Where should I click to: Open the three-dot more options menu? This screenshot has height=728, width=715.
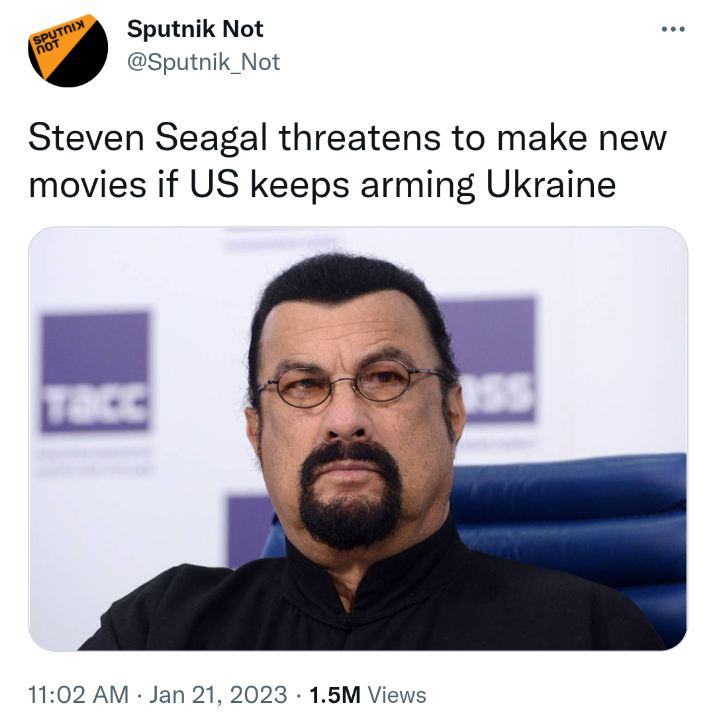[x=673, y=29]
